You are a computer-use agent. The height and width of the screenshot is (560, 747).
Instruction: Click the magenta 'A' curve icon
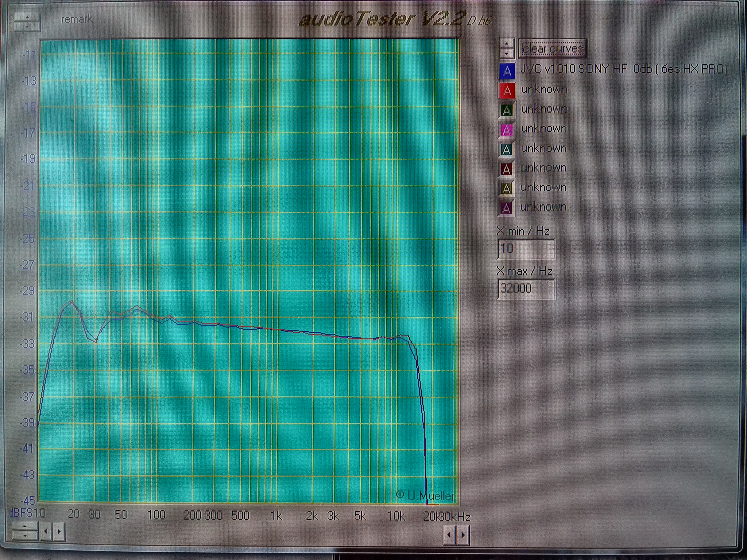506,130
